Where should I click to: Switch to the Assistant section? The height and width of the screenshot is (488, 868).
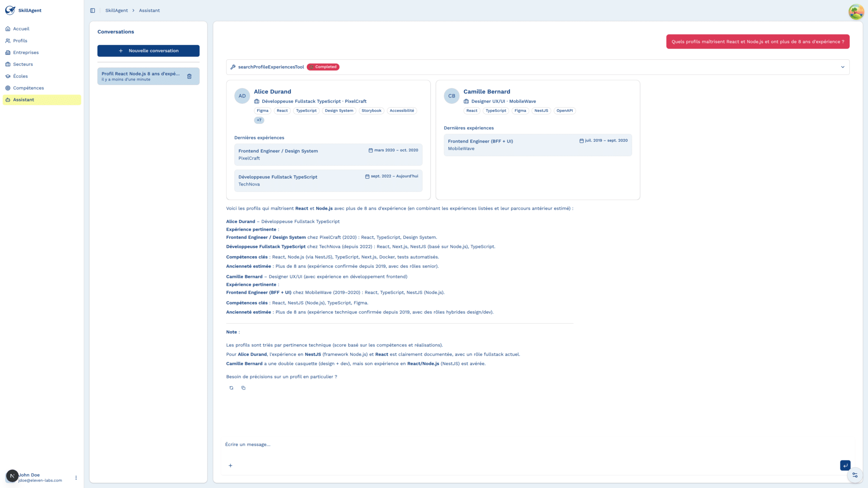(22, 100)
